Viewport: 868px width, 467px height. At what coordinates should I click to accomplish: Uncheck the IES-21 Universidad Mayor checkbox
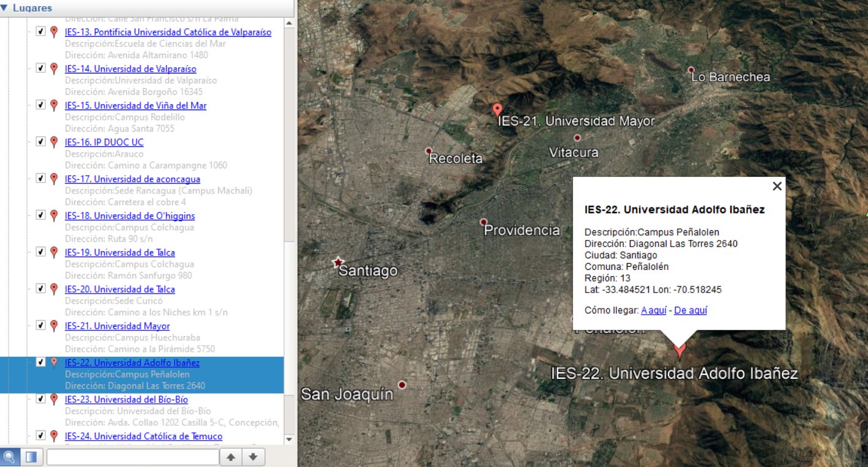[40, 325]
